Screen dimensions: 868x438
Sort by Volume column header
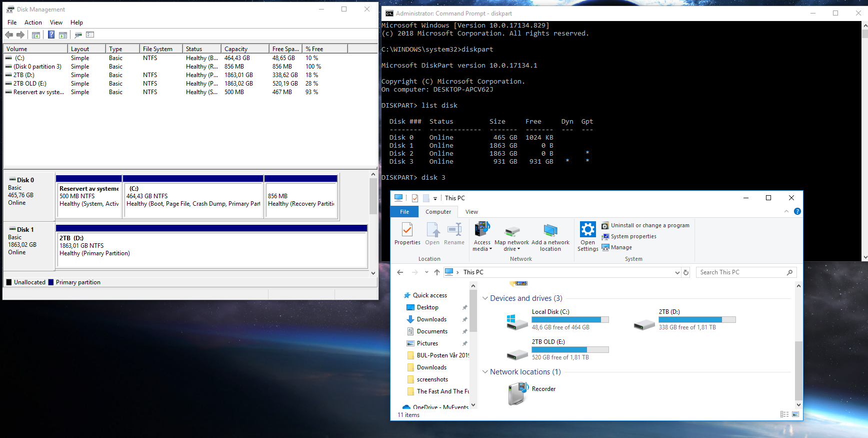[35, 49]
